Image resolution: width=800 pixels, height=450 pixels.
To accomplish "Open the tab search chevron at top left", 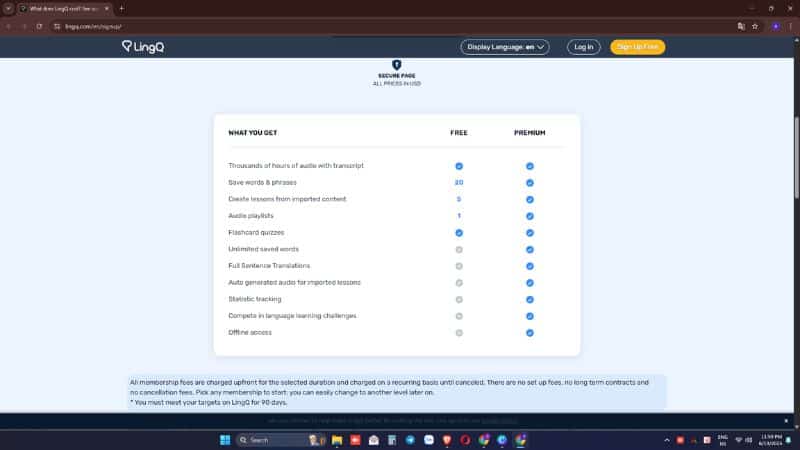I will [8, 8].
